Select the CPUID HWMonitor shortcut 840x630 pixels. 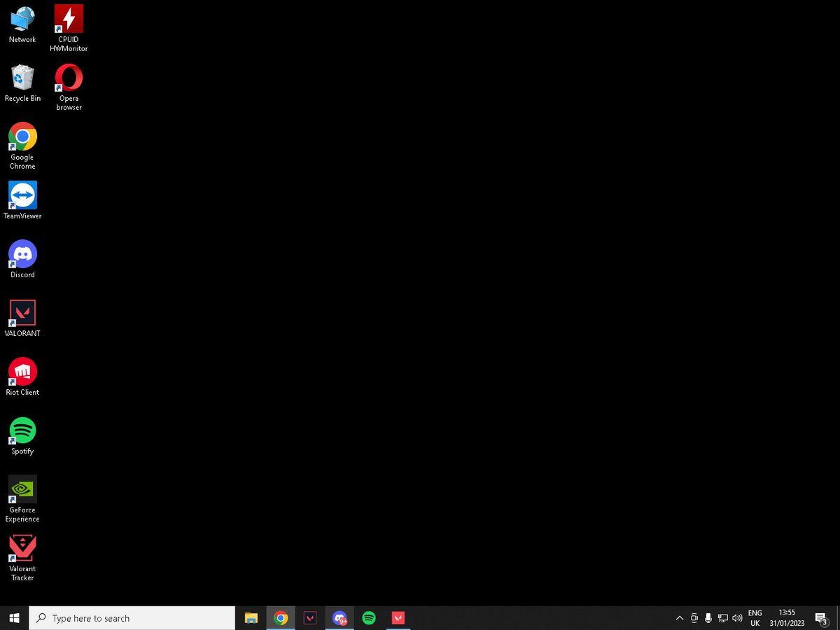69,29
